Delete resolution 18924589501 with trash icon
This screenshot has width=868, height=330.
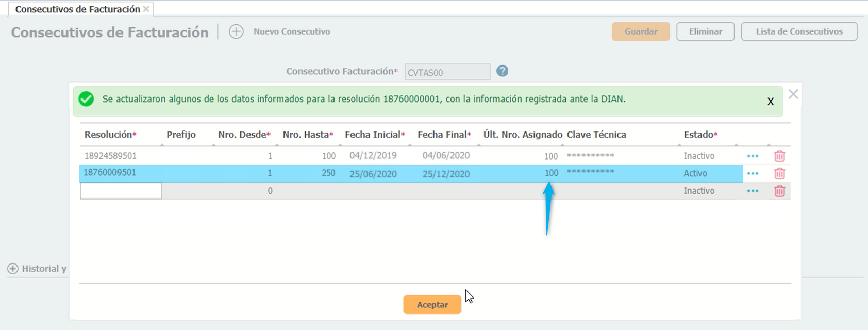[779, 156]
